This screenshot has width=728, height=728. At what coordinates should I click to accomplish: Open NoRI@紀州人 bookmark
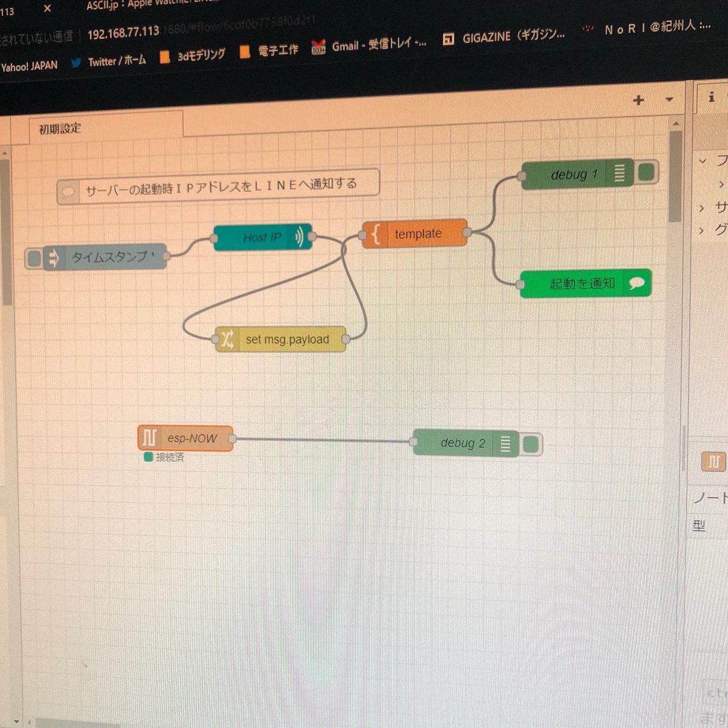(645, 28)
